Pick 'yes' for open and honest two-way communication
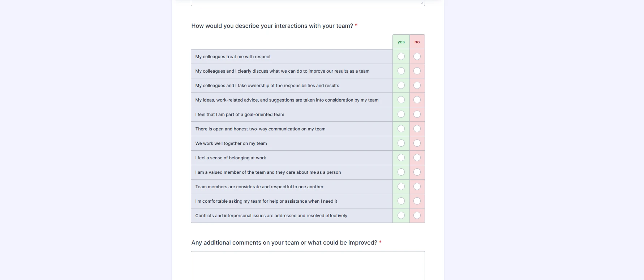644x280 pixels. [x=401, y=129]
